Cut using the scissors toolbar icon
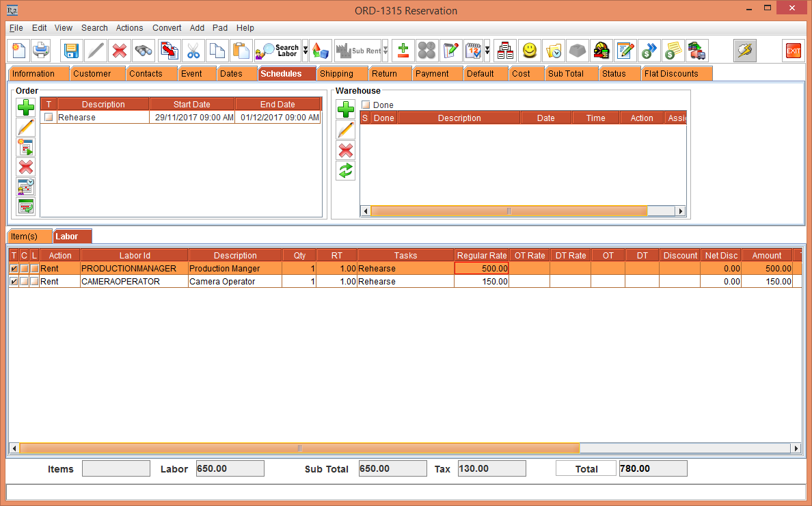The height and width of the screenshot is (506, 812). 193,50
